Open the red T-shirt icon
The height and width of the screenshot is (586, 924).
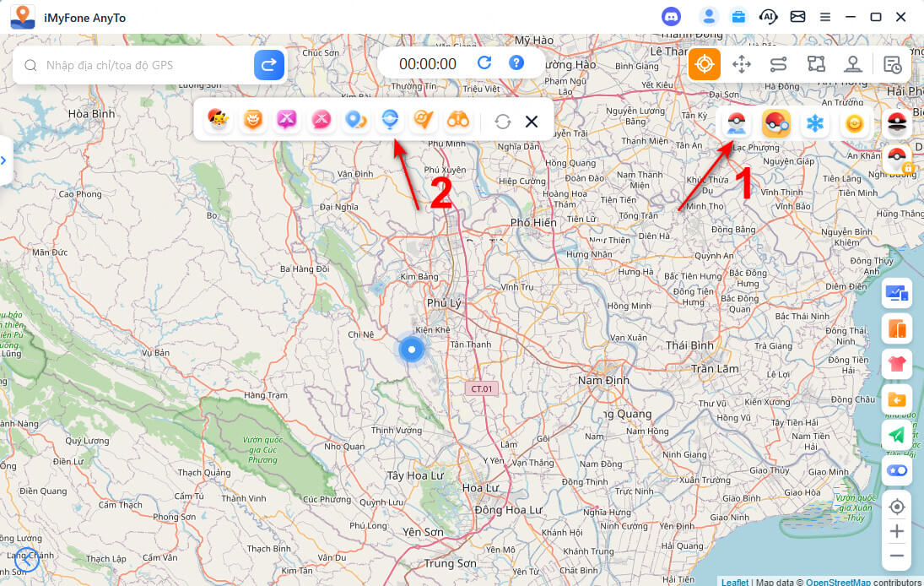[x=896, y=364]
